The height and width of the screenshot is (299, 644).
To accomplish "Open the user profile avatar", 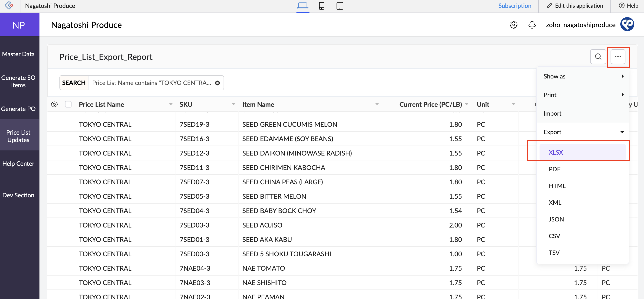I will 627,25.
